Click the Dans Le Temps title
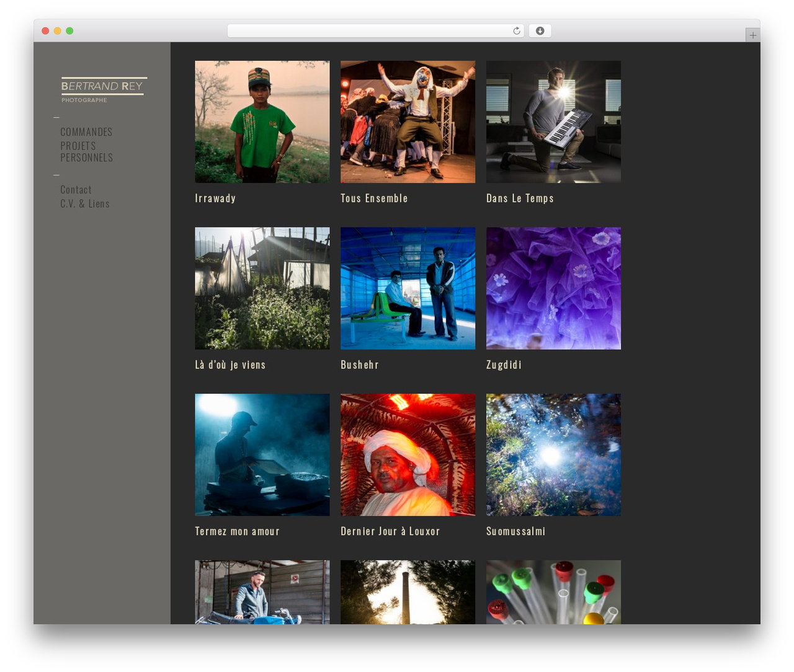 (x=520, y=198)
